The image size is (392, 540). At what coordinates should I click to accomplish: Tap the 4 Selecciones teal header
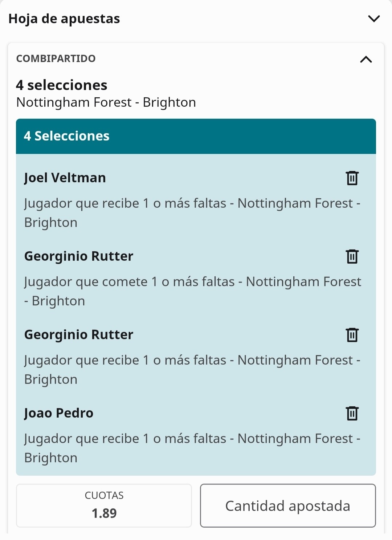(x=196, y=136)
